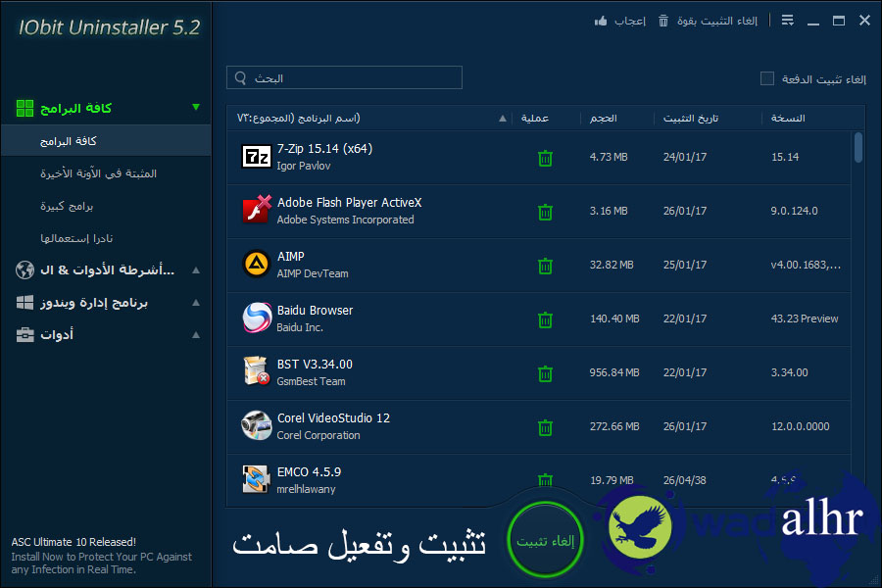Click the trash icon for BST V3.34.00
The width and height of the screenshot is (882, 588).
[545, 373]
